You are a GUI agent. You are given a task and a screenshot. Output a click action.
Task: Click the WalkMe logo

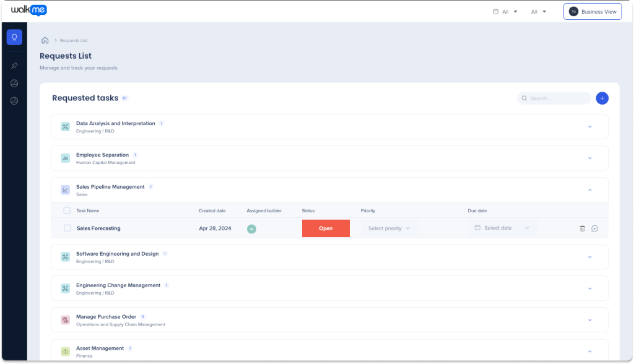click(28, 11)
